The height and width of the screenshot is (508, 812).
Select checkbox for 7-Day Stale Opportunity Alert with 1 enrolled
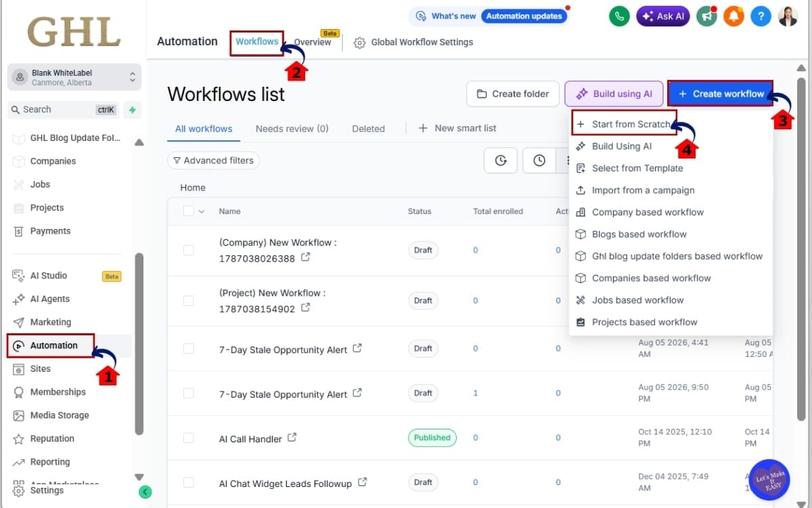click(189, 393)
